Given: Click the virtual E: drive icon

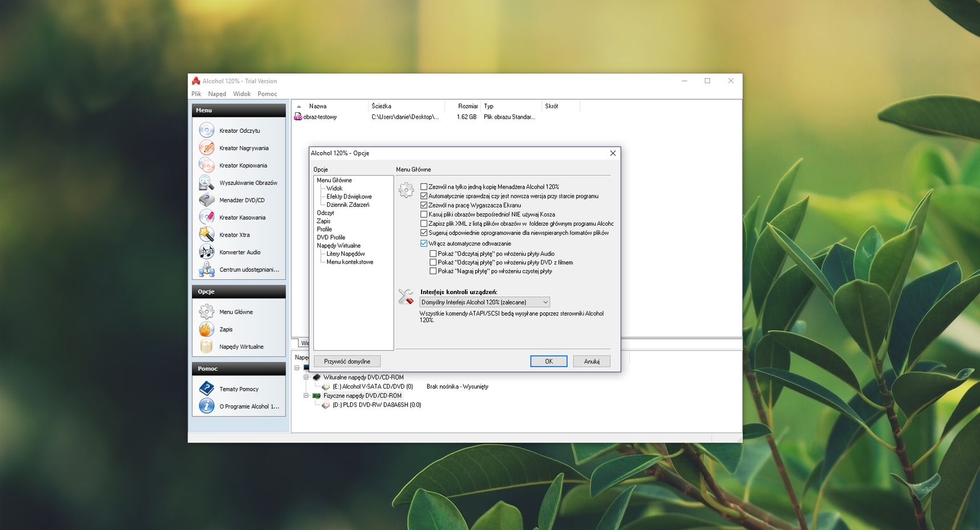Looking at the screenshot, I should coord(326,386).
